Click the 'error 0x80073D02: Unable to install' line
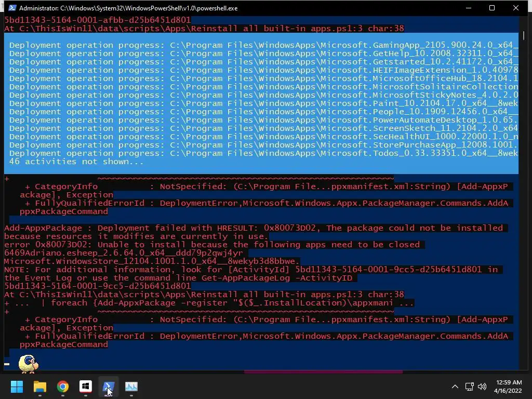 [212, 245]
